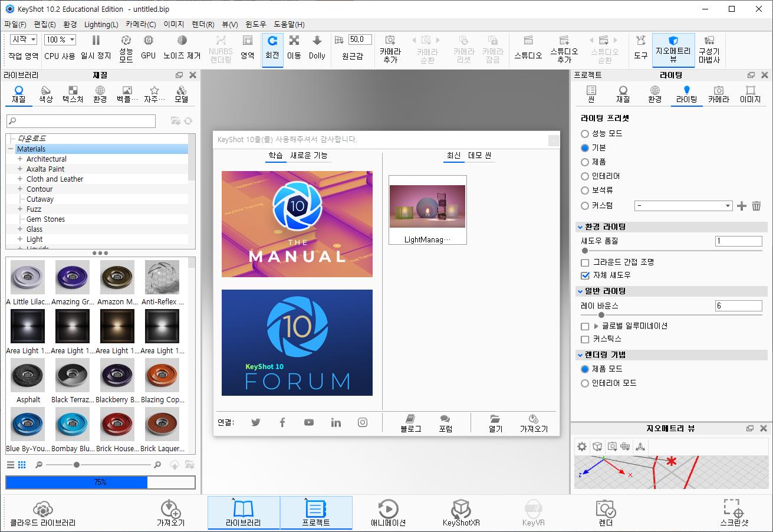Open 블로그 from the welcome dialog

point(410,423)
